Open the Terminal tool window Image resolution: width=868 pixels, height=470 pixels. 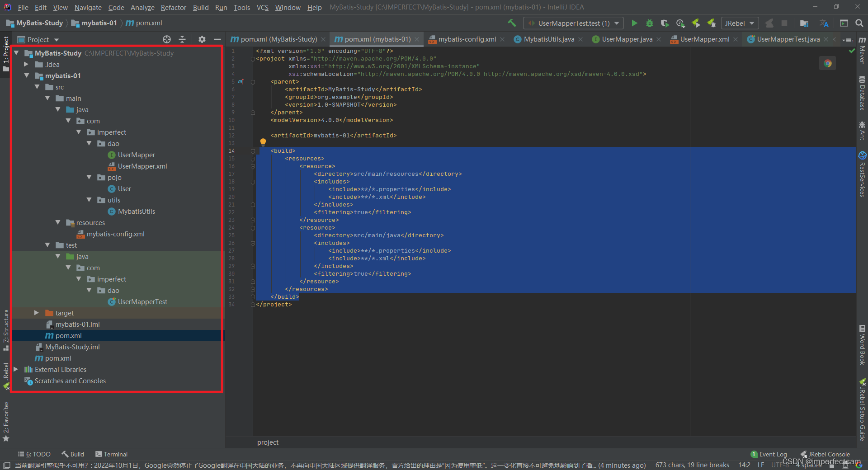coord(112,454)
